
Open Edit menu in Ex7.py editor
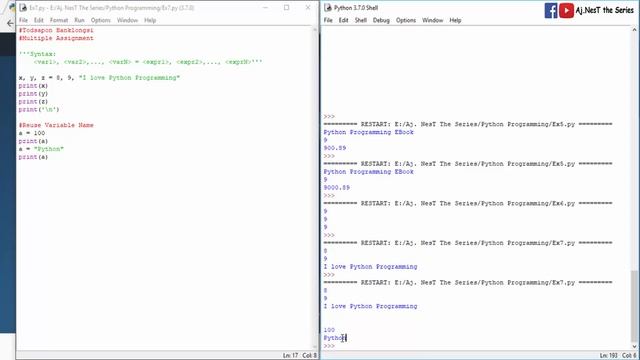click(x=38, y=20)
